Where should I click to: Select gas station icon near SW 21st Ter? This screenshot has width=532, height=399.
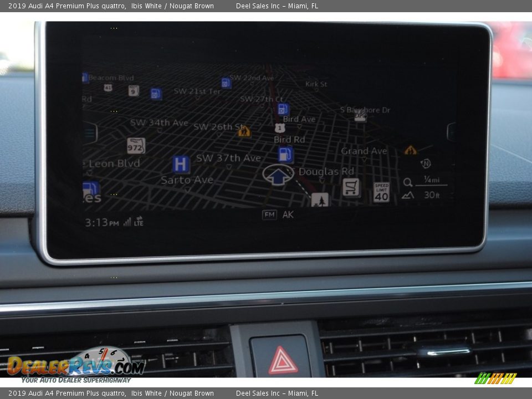pos(156,94)
